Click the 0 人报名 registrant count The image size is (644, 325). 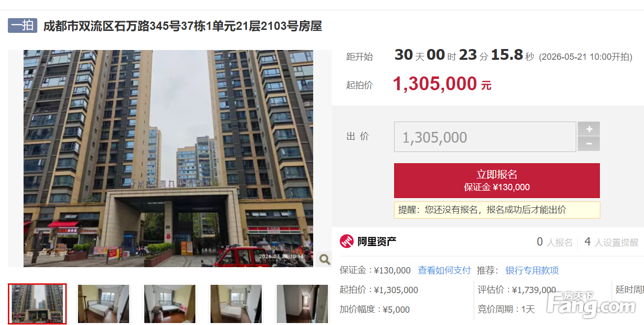coord(555,242)
